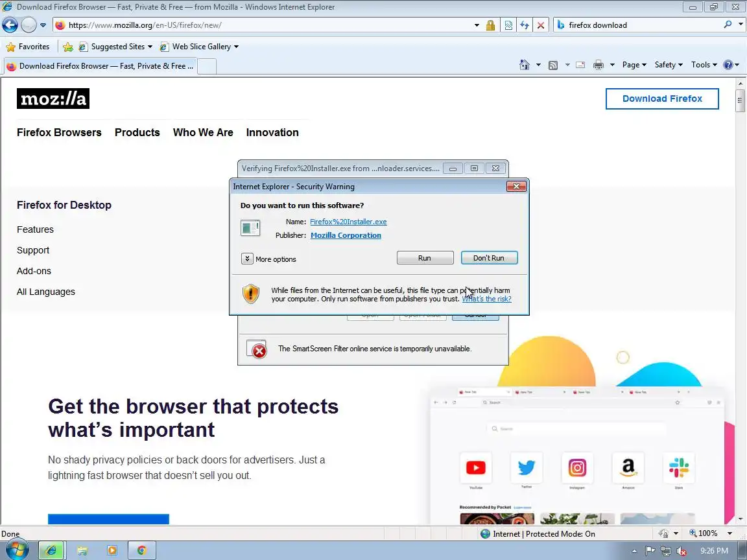
Task: Open Add-ons sidebar link
Action: tap(34, 271)
